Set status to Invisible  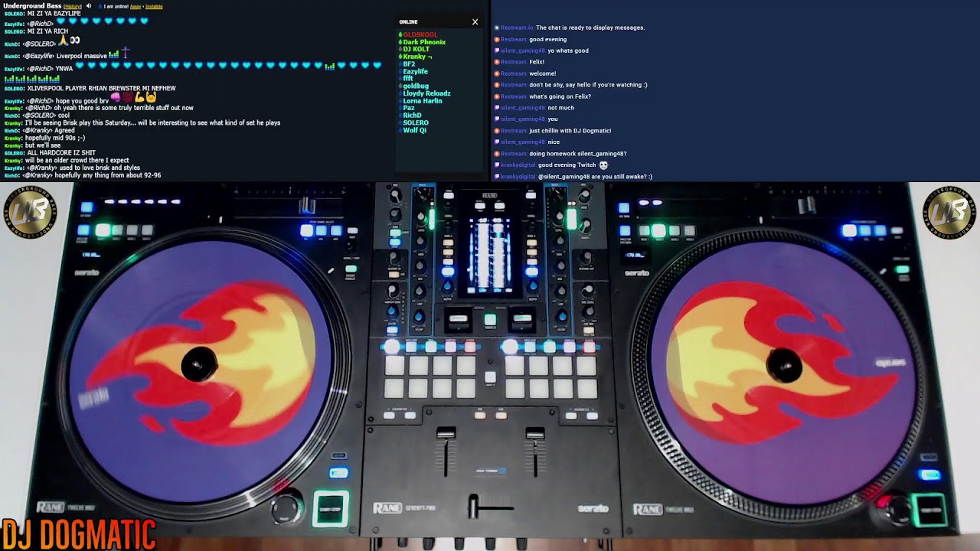coord(154,6)
